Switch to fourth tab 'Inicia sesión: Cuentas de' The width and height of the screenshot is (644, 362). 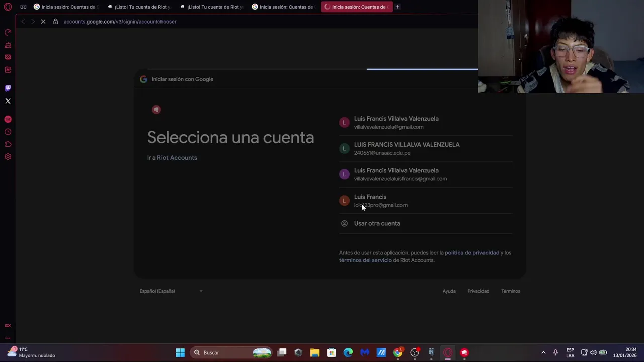point(284,7)
